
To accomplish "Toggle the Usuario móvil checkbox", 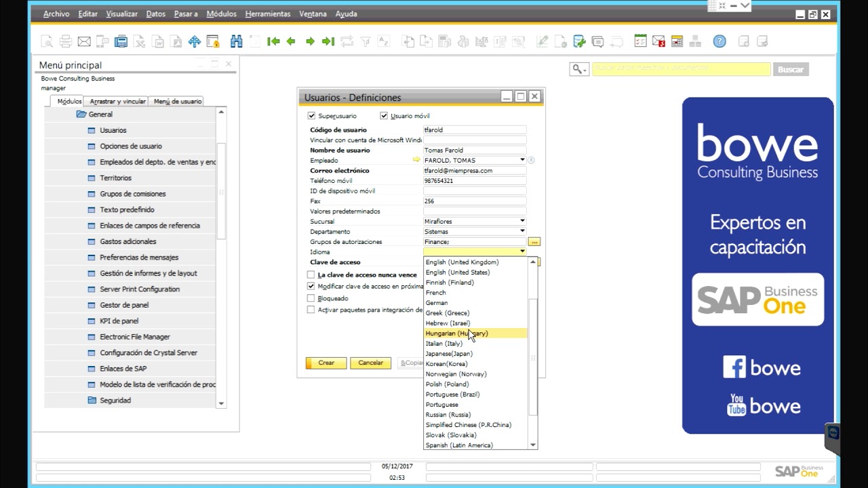I will (384, 116).
